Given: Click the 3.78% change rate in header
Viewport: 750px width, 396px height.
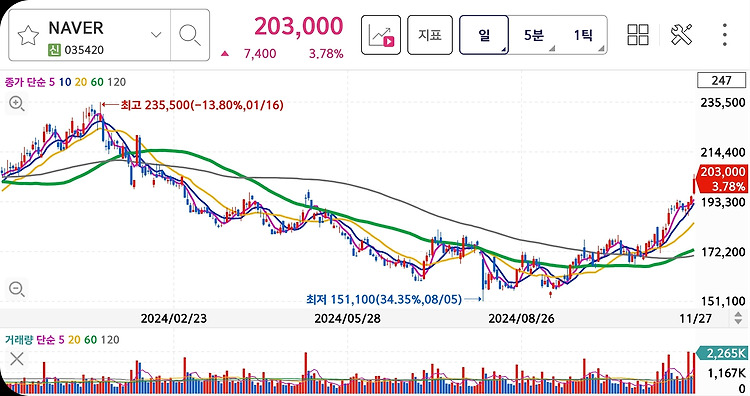Looking at the screenshot, I should click(x=326, y=54).
